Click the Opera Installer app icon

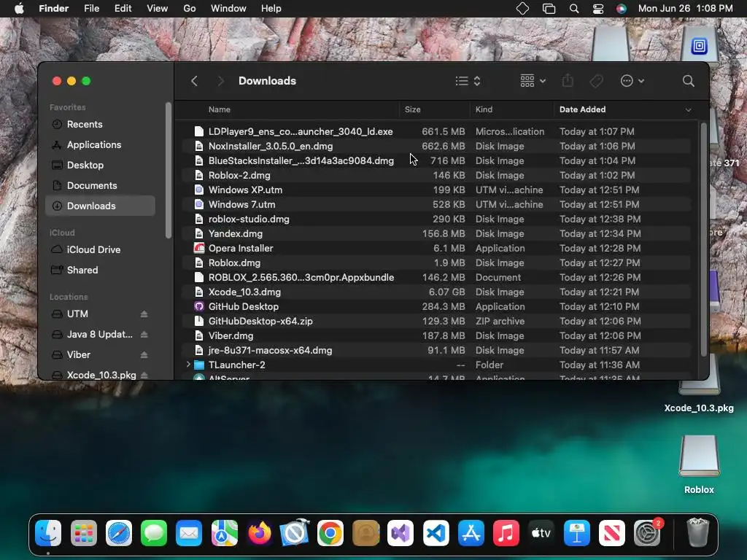coord(199,248)
